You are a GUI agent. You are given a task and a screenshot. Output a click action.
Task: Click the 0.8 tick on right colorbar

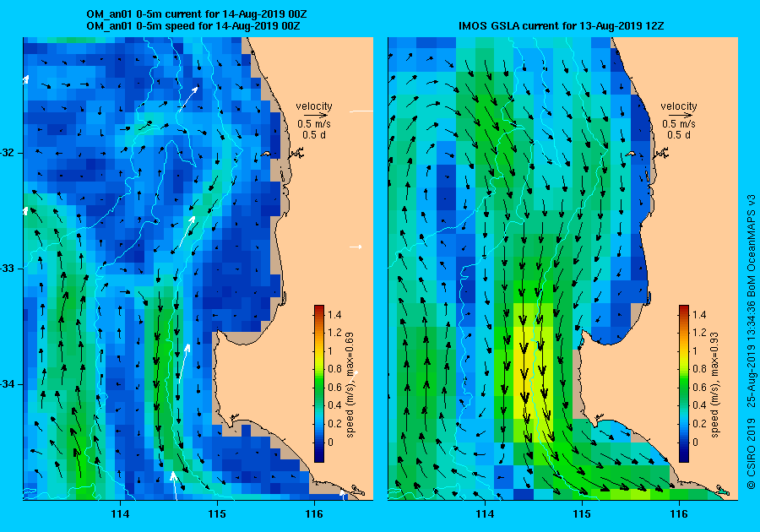pos(699,369)
